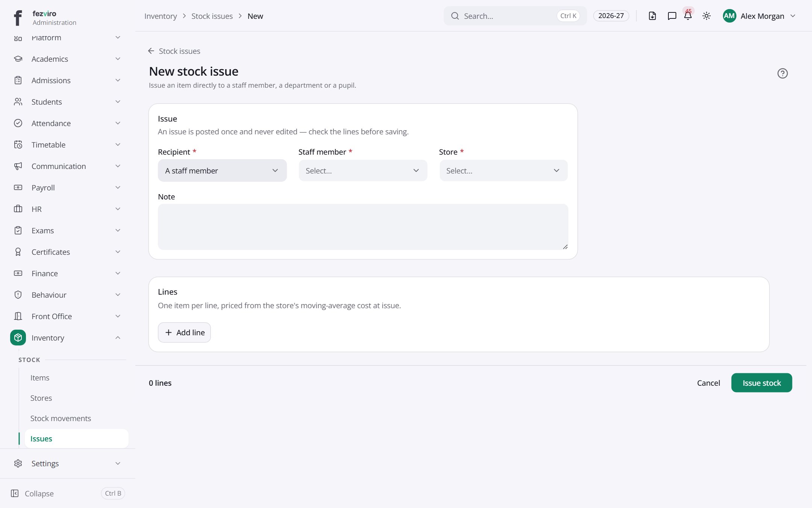Open the Alex Morgan user menu
This screenshot has height=508, width=812.
pyautogui.click(x=759, y=16)
